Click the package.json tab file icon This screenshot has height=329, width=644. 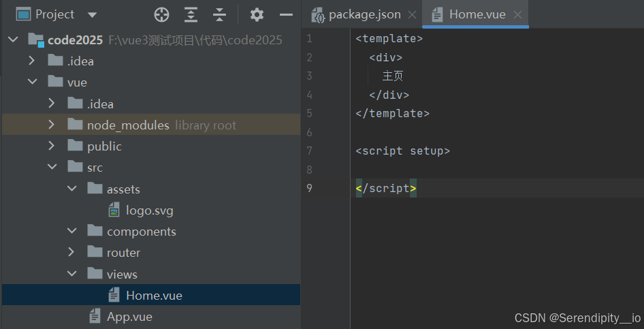pyautogui.click(x=319, y=15)
